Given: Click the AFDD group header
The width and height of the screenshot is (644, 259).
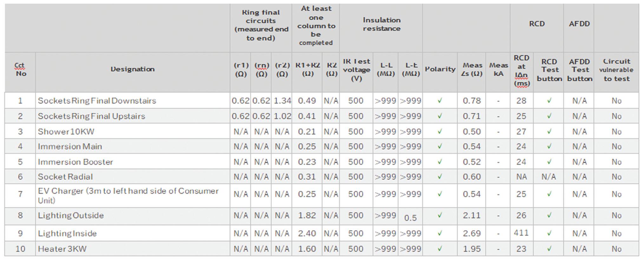Looking at the screenshot, I should 579,24.
